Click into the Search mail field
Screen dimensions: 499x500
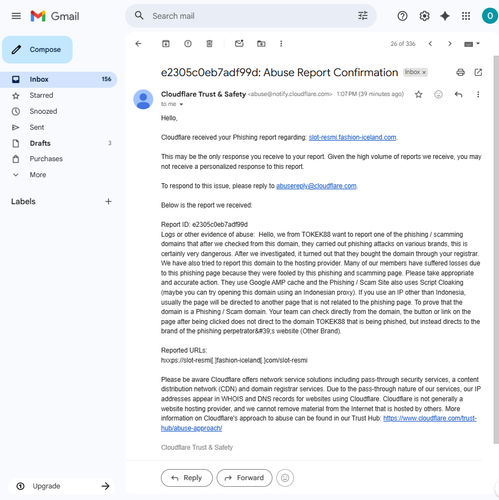pyautogui.click(x=251, y=16)
